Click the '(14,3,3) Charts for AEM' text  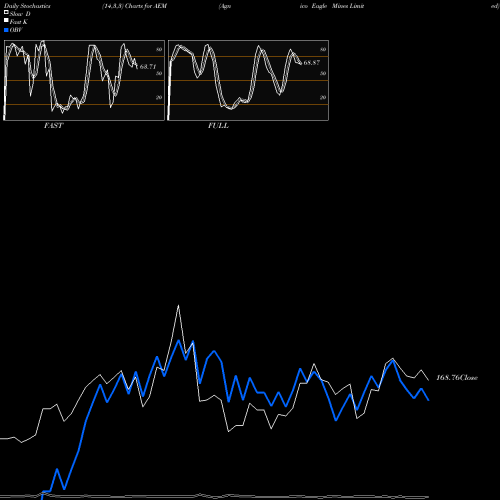tap(135, 6)
